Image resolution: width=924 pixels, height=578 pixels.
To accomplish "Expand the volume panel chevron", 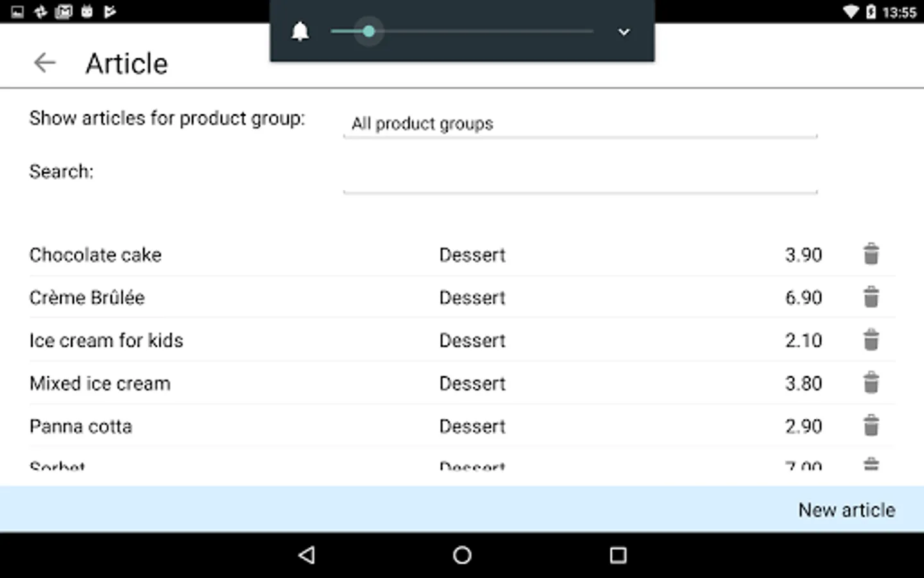I will click(x=624, y=31).
